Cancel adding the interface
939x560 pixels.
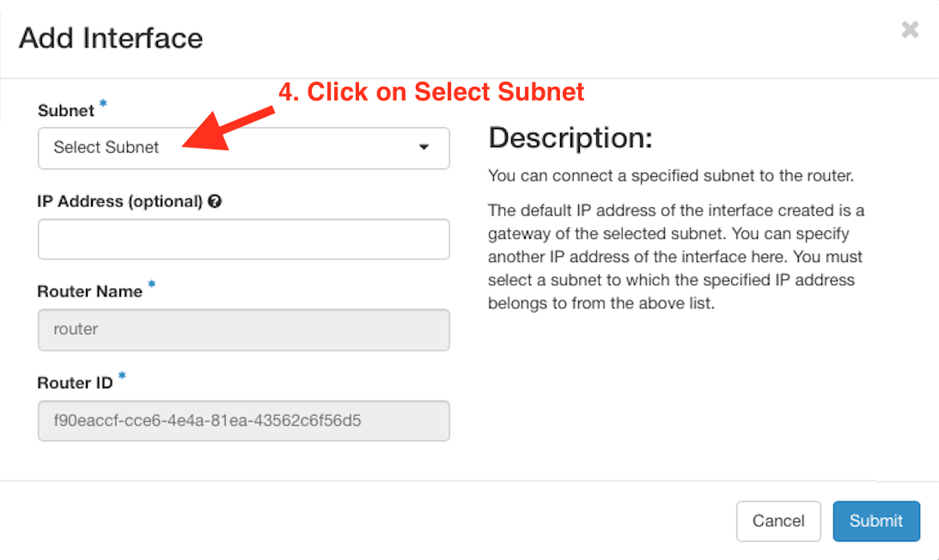[x=778, y=521]
